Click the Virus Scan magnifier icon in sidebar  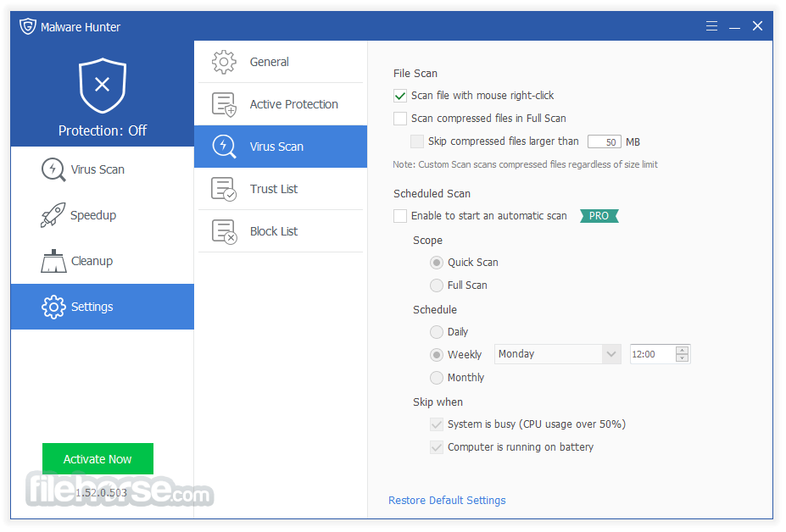(53, 169)
